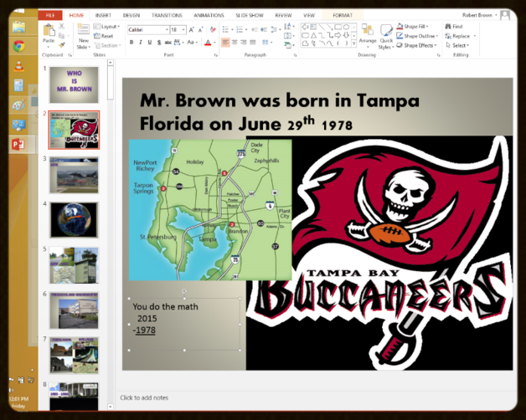Toggle Strikethrough formatting
This screenshot has height=420, width=526.
(x=168, y=42)
